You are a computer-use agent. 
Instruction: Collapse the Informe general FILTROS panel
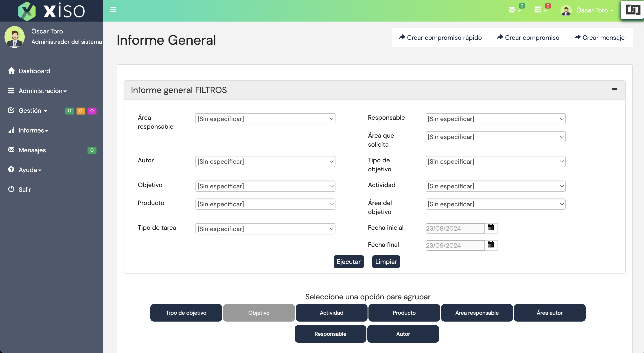[x=614, y=89]
